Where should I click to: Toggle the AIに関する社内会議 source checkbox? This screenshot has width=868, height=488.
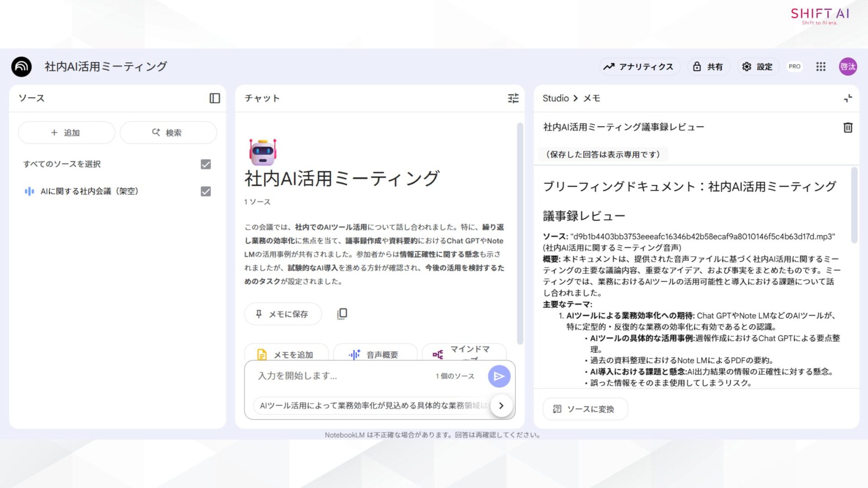click(x=205, y=192)
